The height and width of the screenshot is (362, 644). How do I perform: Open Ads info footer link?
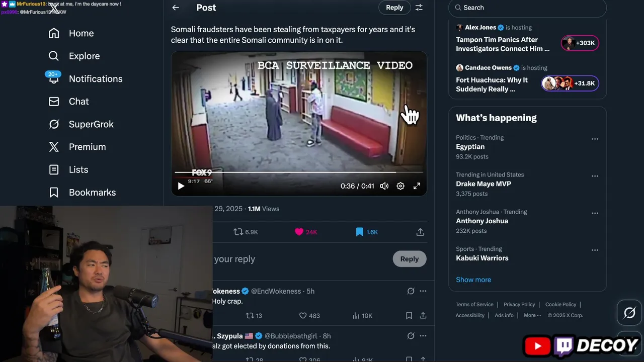pos(504,316)
